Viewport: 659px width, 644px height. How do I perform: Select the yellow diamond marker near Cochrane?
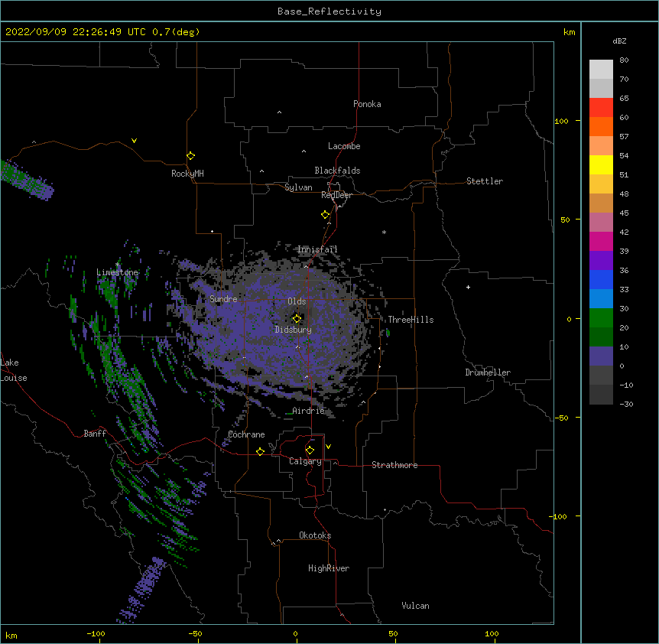pyautogui.click(x=260, y=451)
